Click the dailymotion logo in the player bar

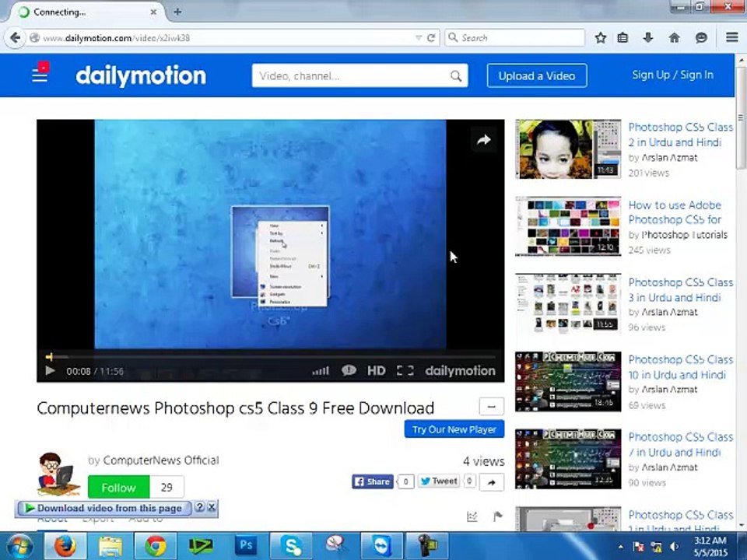[x=460, y=370]
